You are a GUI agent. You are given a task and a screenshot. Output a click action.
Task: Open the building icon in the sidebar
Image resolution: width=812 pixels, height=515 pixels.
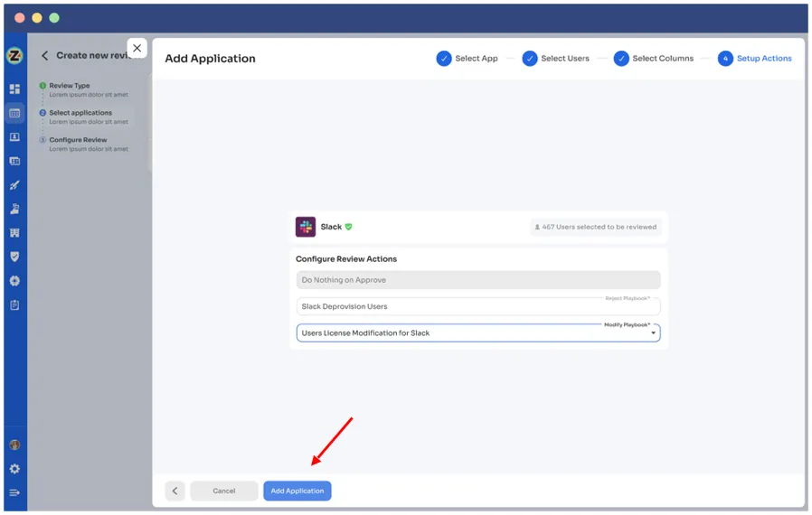[x=14, y=233]
